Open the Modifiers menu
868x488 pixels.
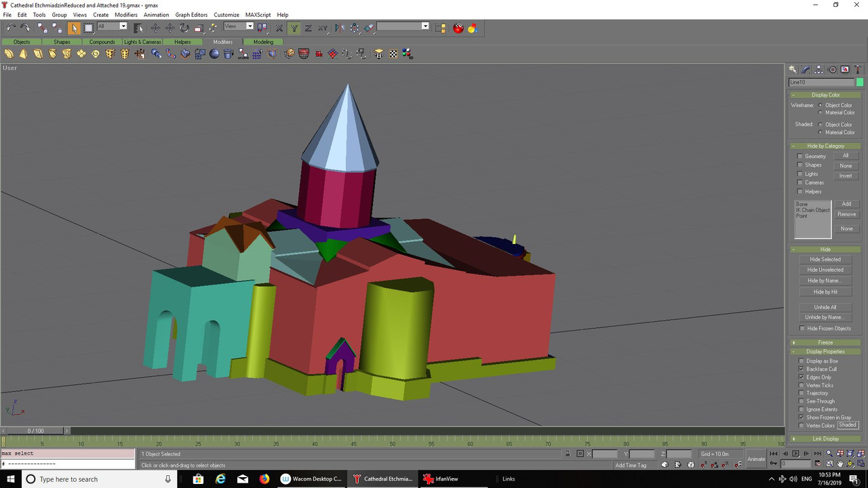[x=126, y=15]
